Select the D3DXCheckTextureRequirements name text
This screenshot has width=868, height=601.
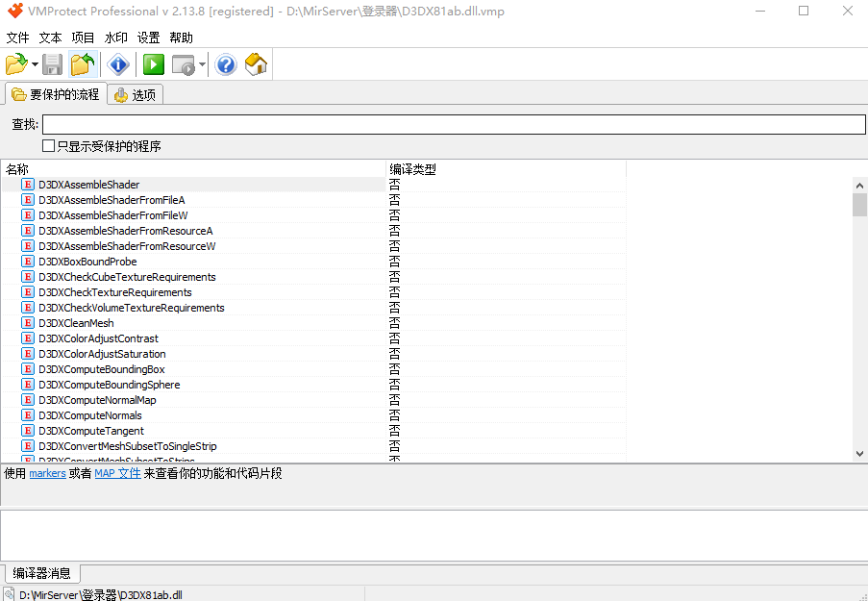[x=115, y=292]
